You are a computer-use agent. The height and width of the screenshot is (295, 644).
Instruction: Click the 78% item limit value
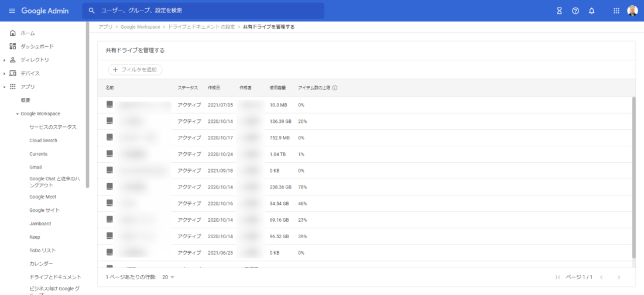pos(303,187)
